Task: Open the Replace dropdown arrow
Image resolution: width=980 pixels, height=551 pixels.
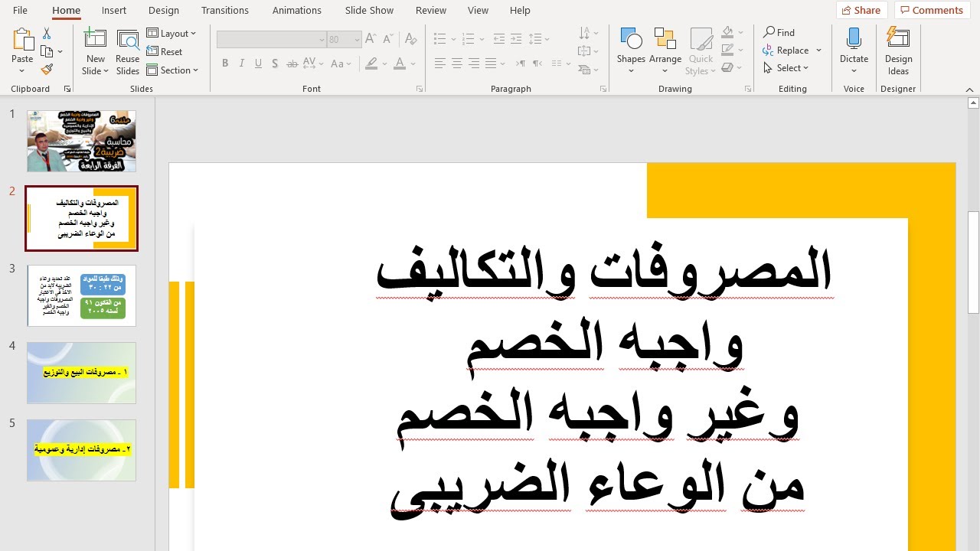Action: (818, 50)
